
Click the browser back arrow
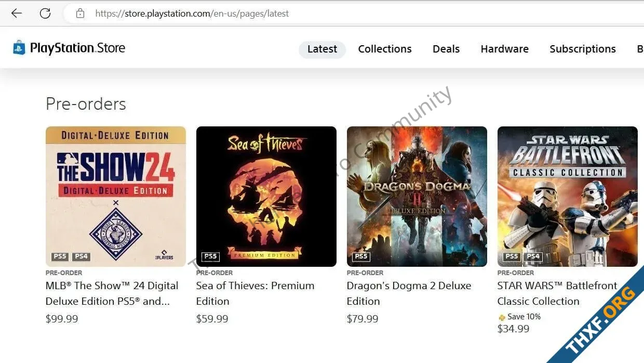point(17,14)
